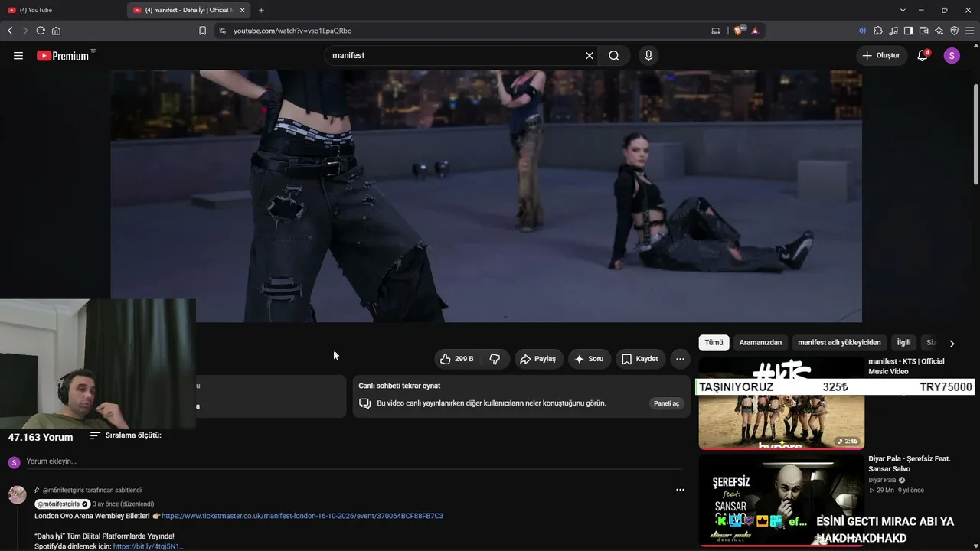Ask about the video with Soru

point(589,359)
